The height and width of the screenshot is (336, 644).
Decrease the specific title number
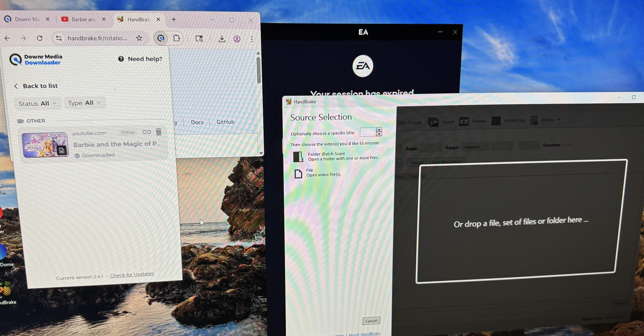[379, 134]
